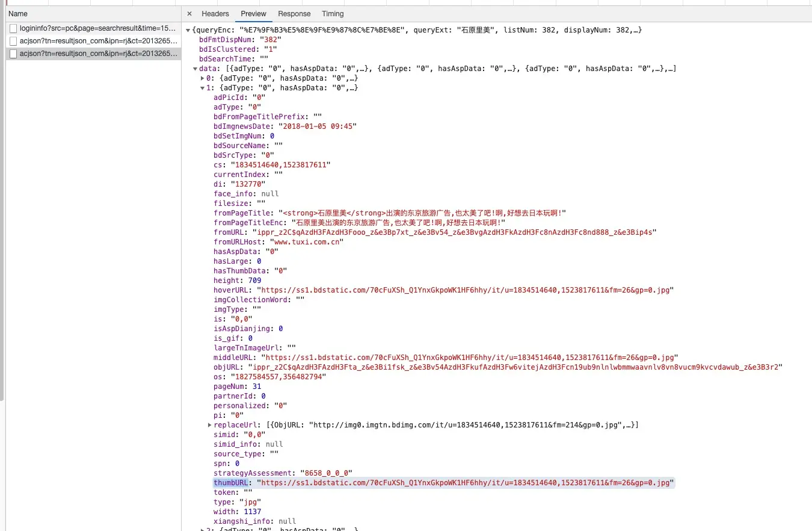Screen dimensions: 812x531
Task: Select the personalized property row
Action: (x=250, y=406)
